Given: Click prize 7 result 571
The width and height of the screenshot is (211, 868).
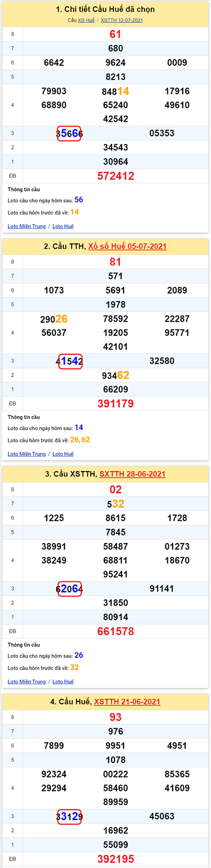Looking at the screenshot, I should pyautogui.click(x=116, y=276).
